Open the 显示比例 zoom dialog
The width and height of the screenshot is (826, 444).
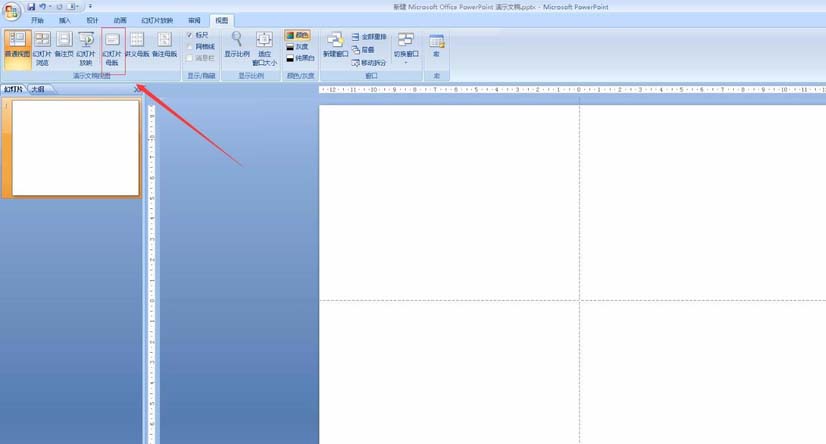pos(237,45)
